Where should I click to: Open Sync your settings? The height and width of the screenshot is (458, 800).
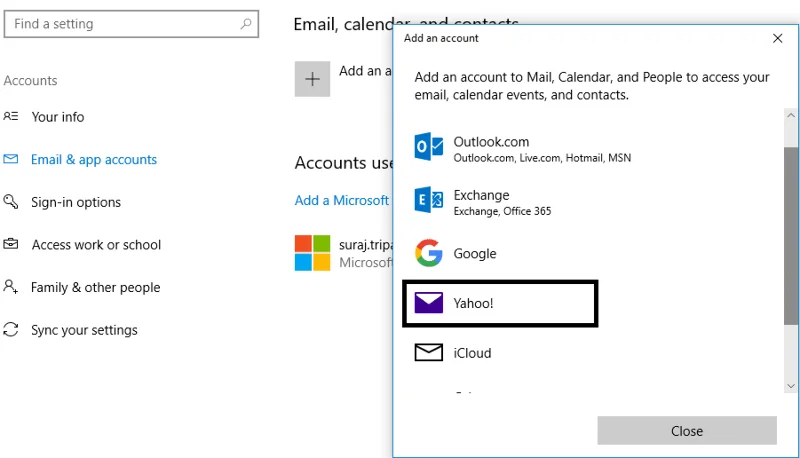click(x=84, y=330)
